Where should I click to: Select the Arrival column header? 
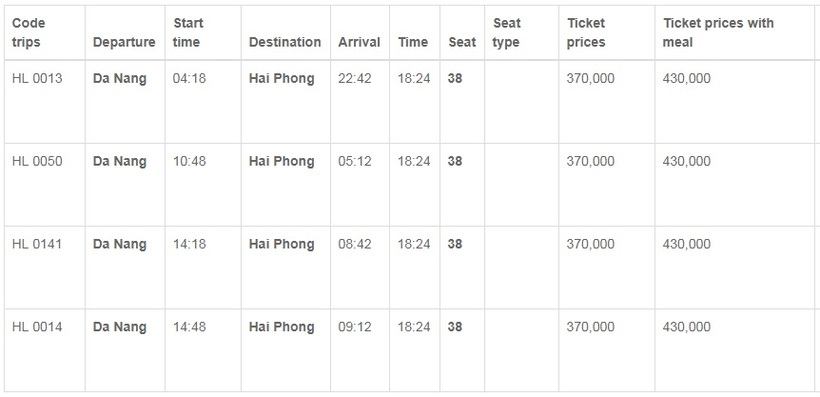point(359,42)
